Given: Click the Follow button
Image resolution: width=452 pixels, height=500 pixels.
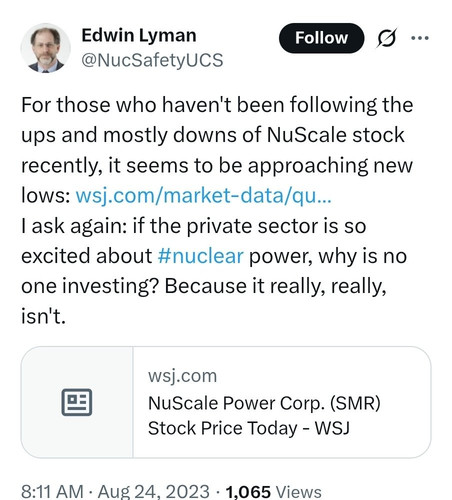Looking at the screenshot, I should coord(321,38).
